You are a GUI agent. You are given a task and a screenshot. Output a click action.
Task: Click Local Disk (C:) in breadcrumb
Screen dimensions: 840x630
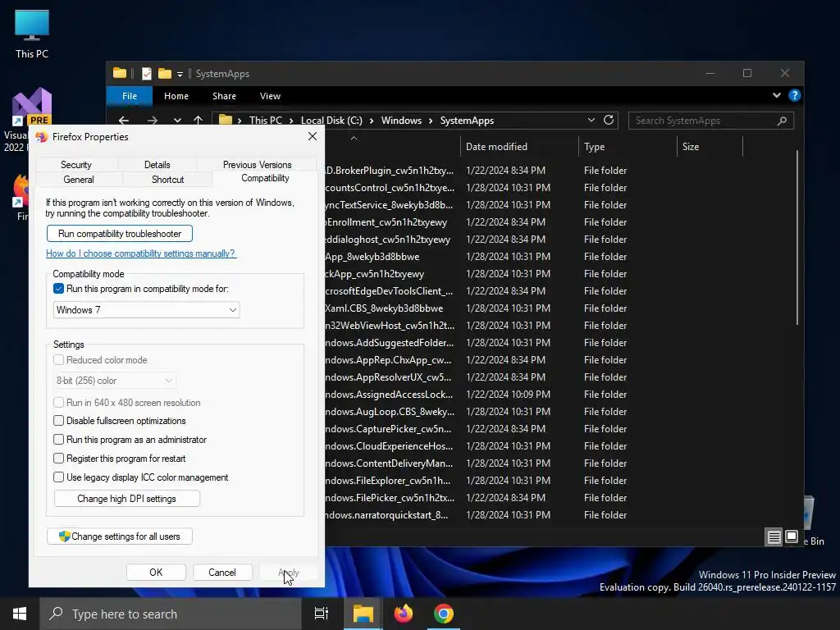(x=331, y=121)
